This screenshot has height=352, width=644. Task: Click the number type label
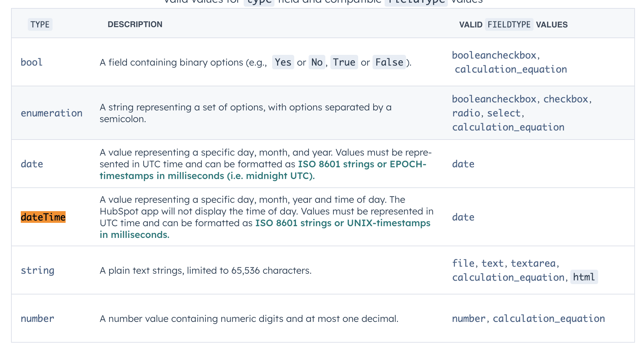tap(37, 319)
